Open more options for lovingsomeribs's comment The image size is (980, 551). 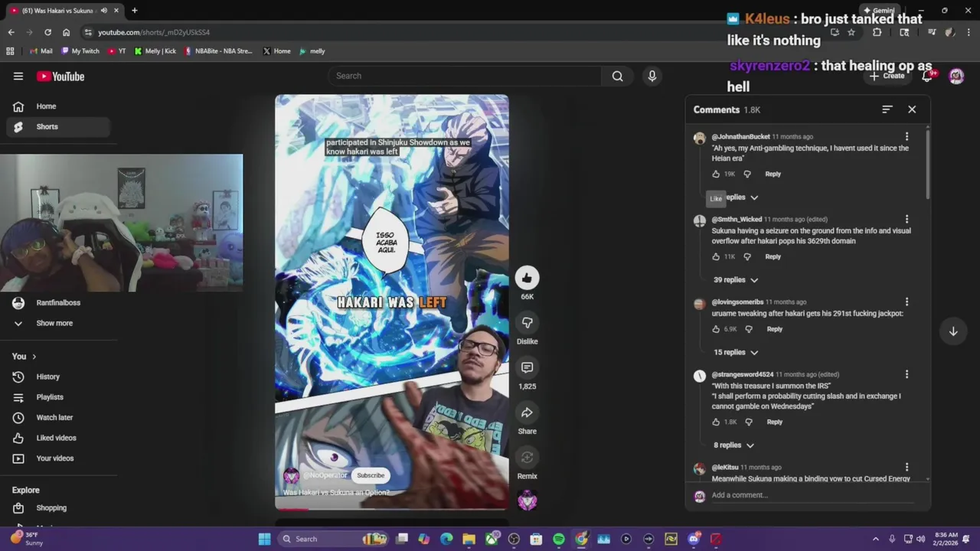point(906,302)
